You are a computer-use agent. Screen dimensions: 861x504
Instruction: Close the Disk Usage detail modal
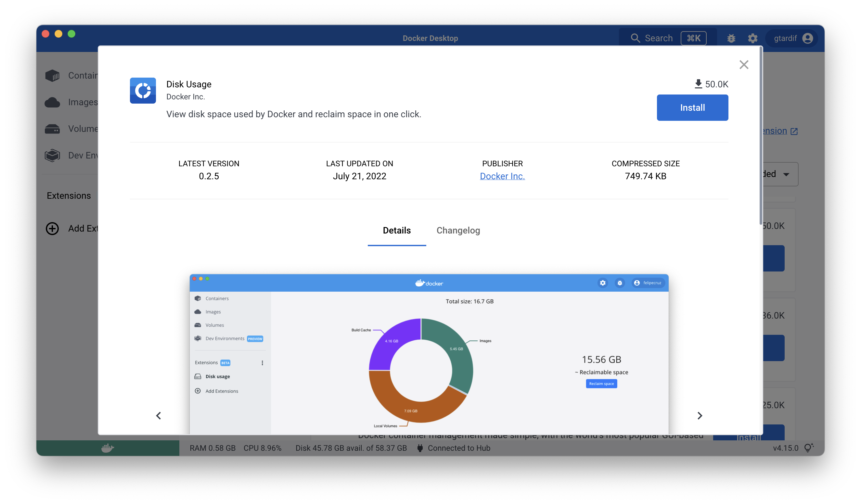(x=744, y=64)
